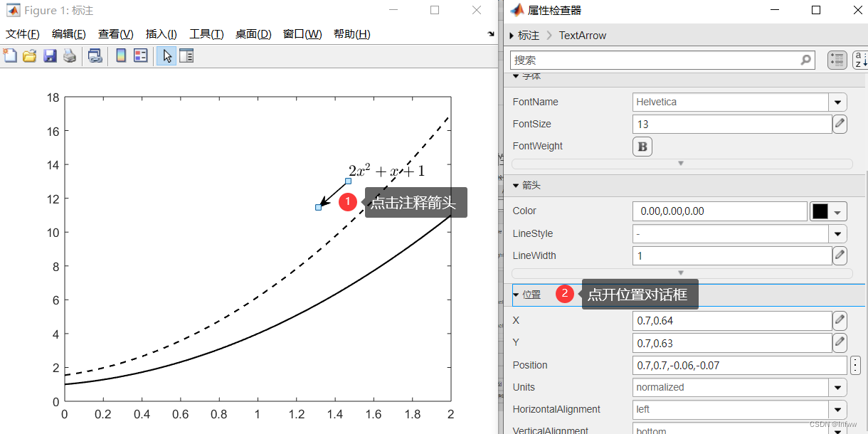Click the Link Plot chain icon
Image resolution: width=868 pixels, height=434 pixels.
coord(94,55)
